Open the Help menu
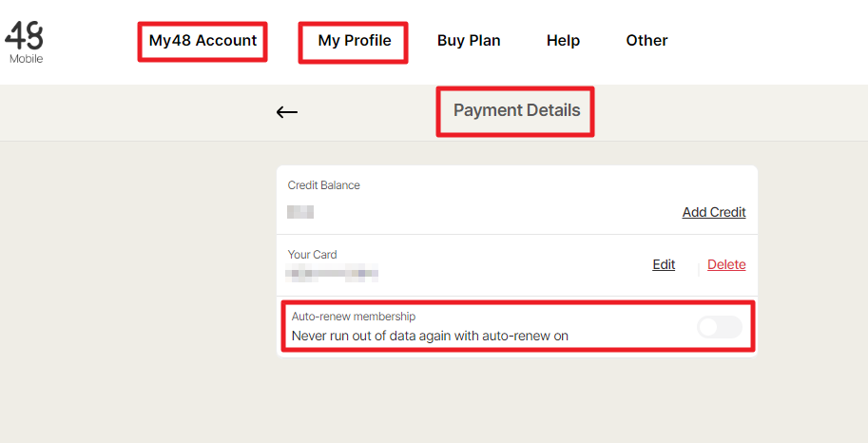 click(563, 41)
